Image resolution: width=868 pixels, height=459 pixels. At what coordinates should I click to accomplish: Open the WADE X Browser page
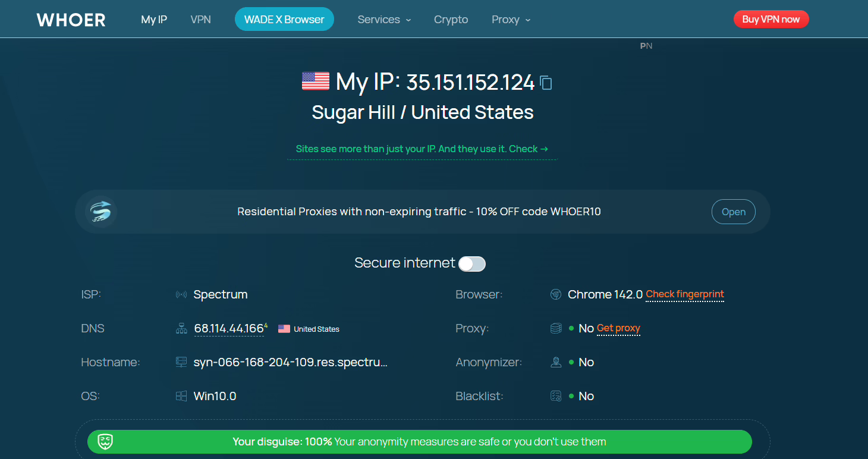click(x=284, y=20)
